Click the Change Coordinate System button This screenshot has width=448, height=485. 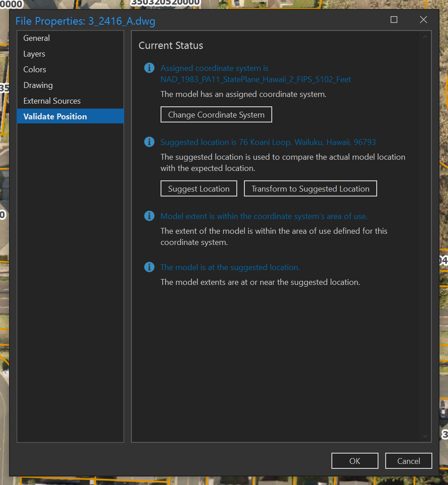click(216, 114)
